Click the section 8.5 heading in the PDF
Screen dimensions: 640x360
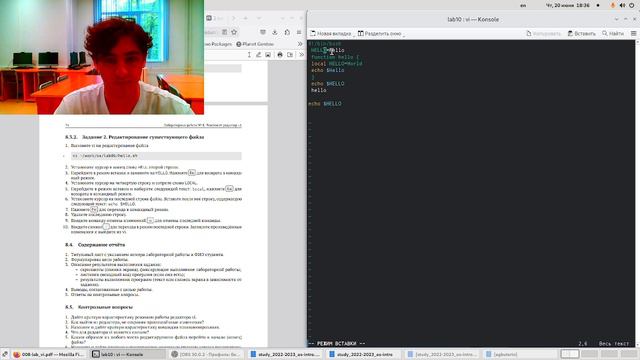tap(99, 307)
